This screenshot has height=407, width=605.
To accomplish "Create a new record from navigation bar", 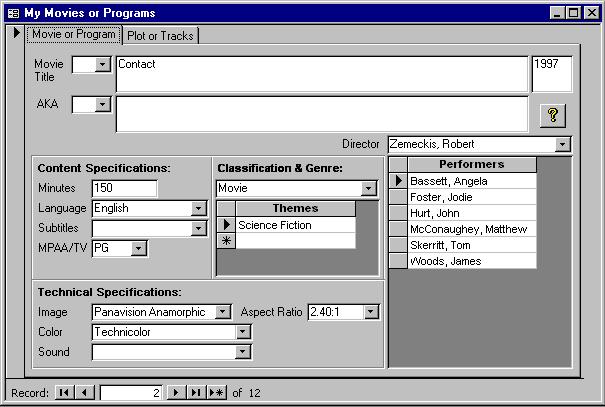I will 217,393.
